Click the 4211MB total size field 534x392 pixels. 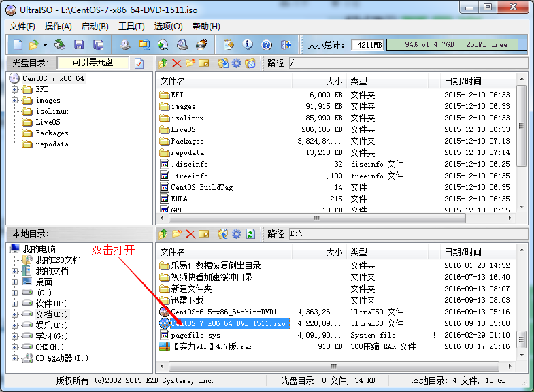(367, 45)
